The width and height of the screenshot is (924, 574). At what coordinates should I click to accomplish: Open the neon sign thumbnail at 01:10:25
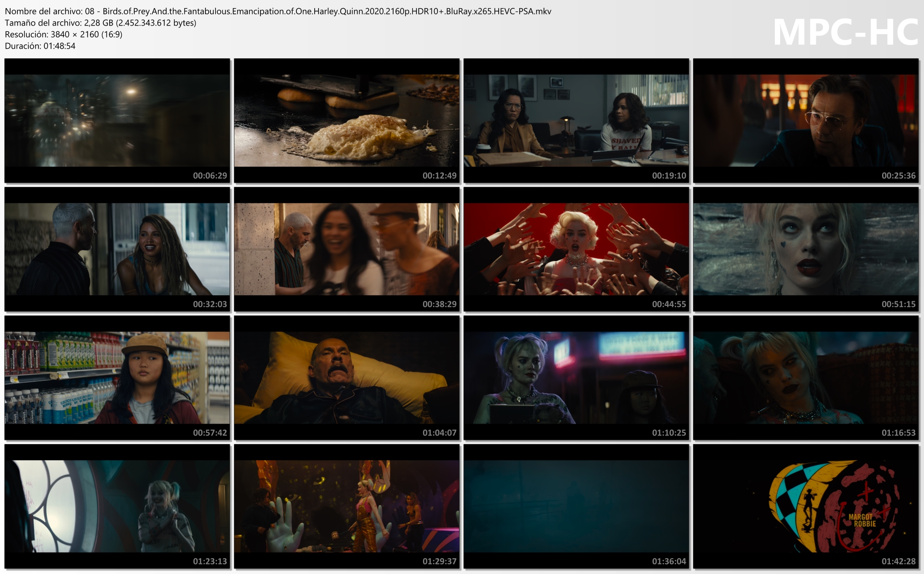coord(576,378)
